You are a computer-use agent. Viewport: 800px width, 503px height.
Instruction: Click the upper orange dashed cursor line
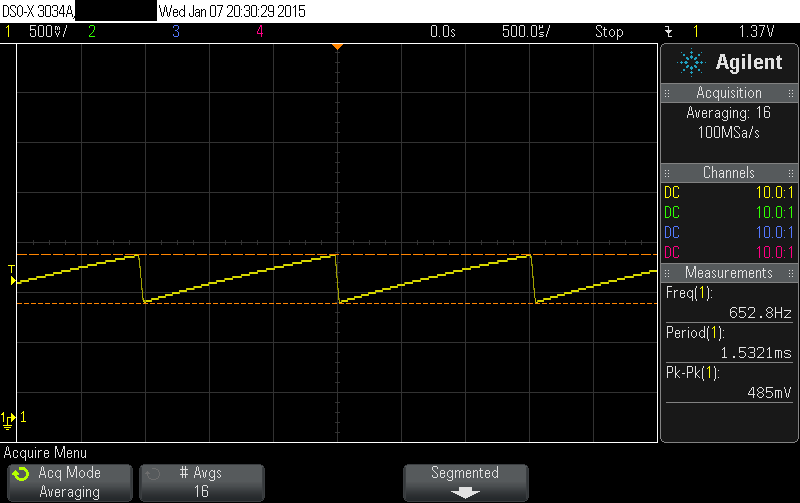337,254
